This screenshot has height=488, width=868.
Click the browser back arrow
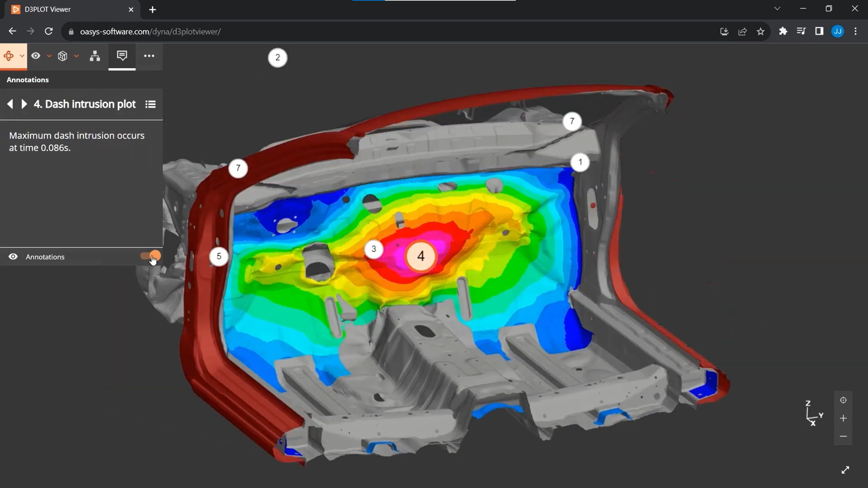point(12,31)
